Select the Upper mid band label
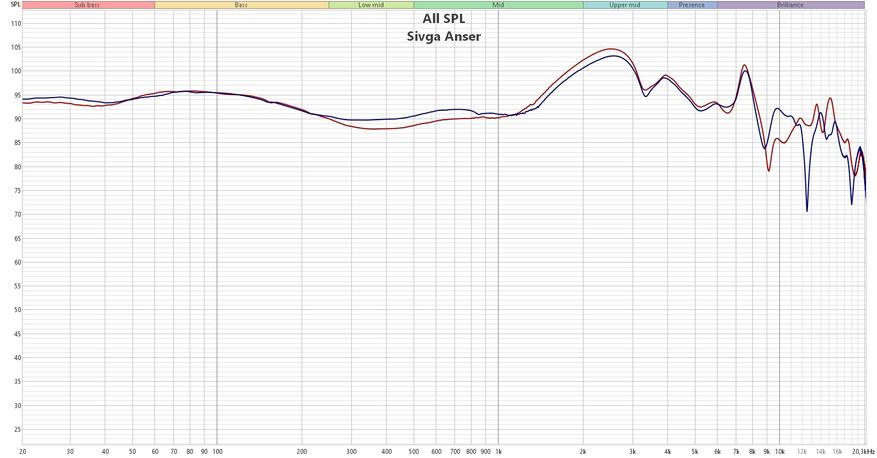This screenshot has height=458, width=877. pos(625,5)
